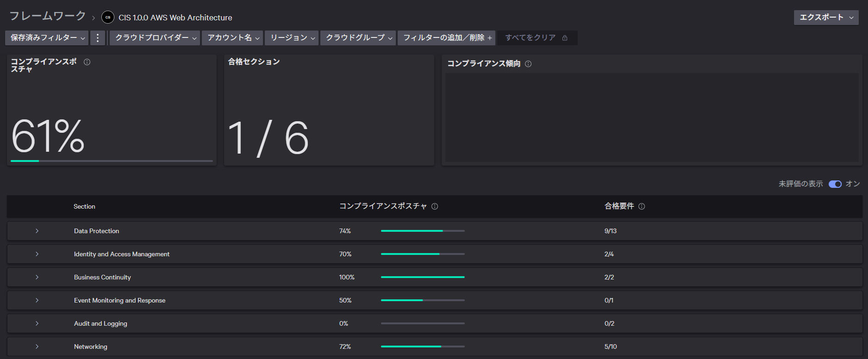Expand the Audit and Logging row
868x359 pixels.
point(37,323)
